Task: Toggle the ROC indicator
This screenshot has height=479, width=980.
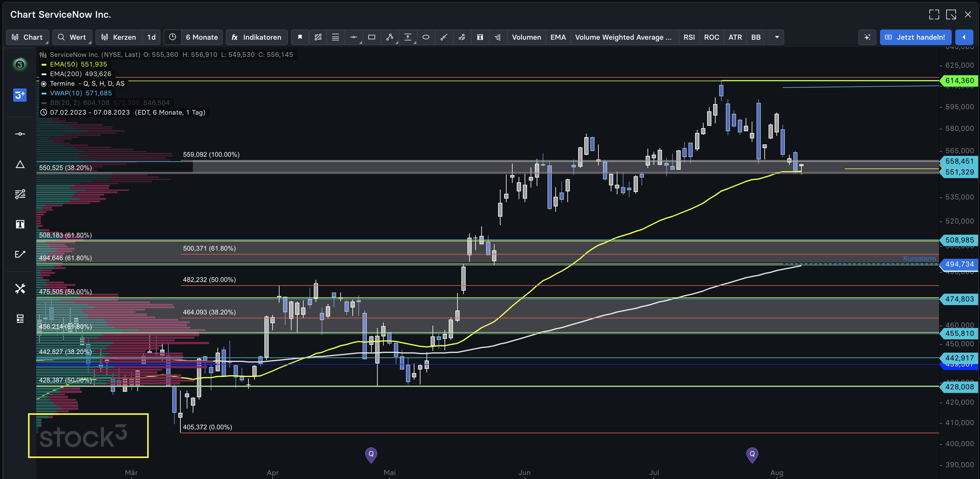Action: coord(711,37)
